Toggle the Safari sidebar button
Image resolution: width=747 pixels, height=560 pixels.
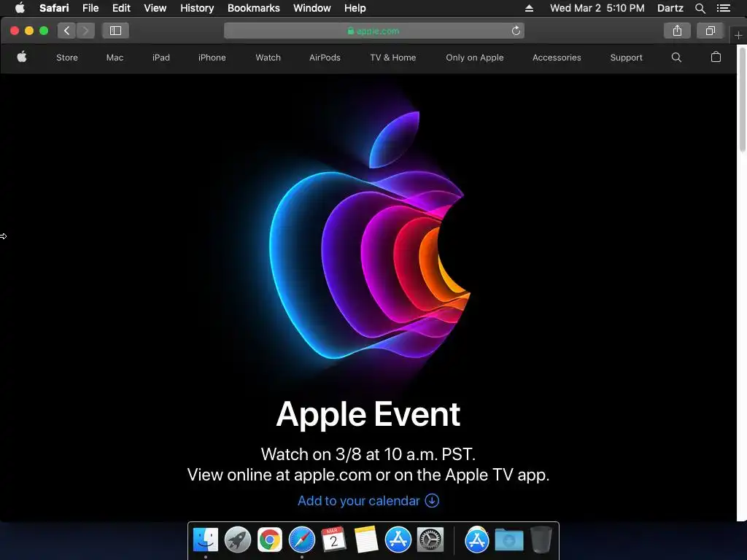(x=115, y=31)
